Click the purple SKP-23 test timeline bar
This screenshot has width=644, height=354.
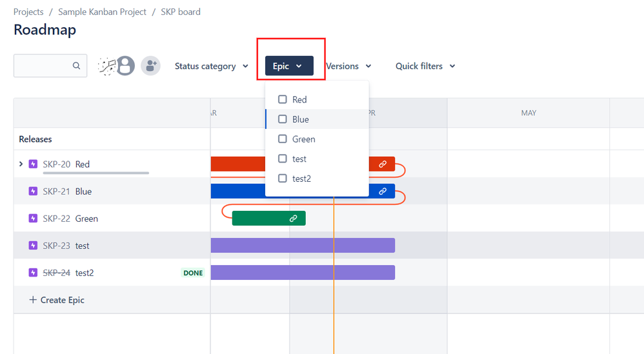pos(303,246)
